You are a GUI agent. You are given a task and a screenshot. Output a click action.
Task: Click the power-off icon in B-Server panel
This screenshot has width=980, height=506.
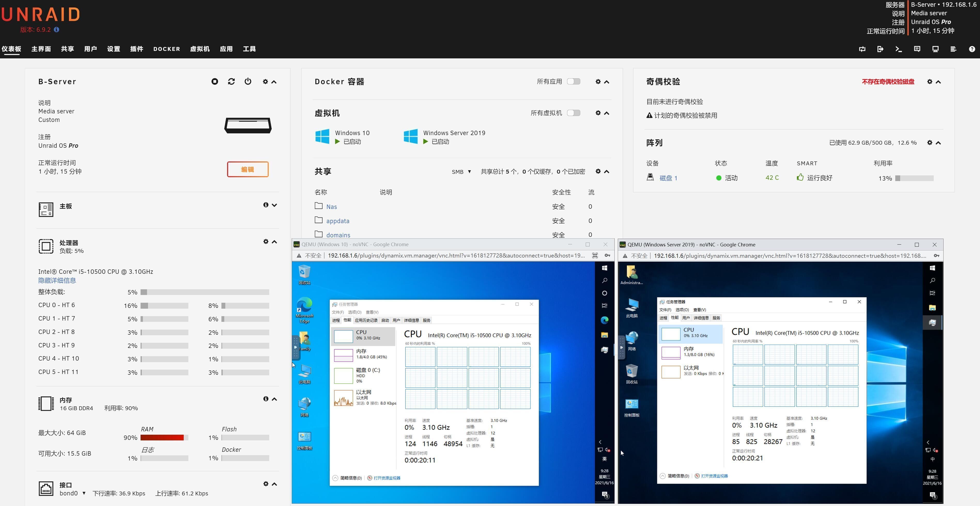(x=248, y=81)
